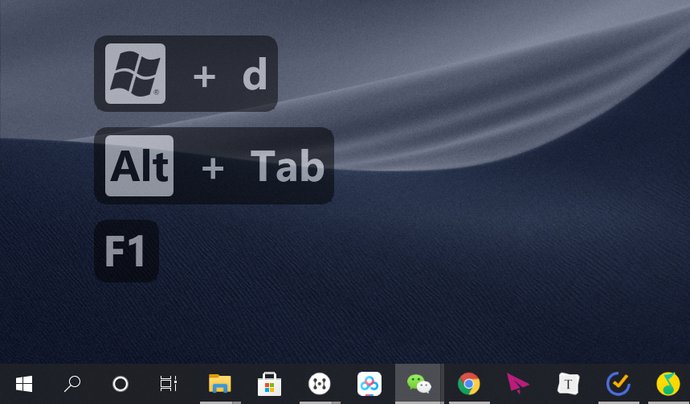The height and width of the screenshot is (404, 690).
Task: Click the taskbar search magnifier icon
Action: (72, 384)
